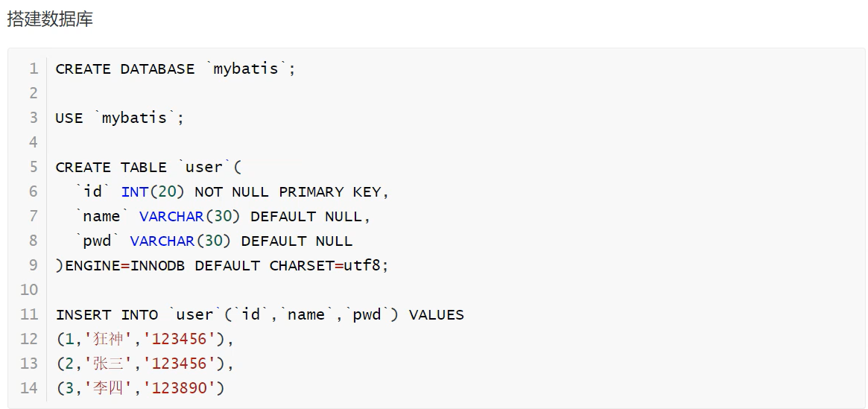Click the 搭建数据库 heading text
The image size is (868, 409).
[x=50, y=19]
